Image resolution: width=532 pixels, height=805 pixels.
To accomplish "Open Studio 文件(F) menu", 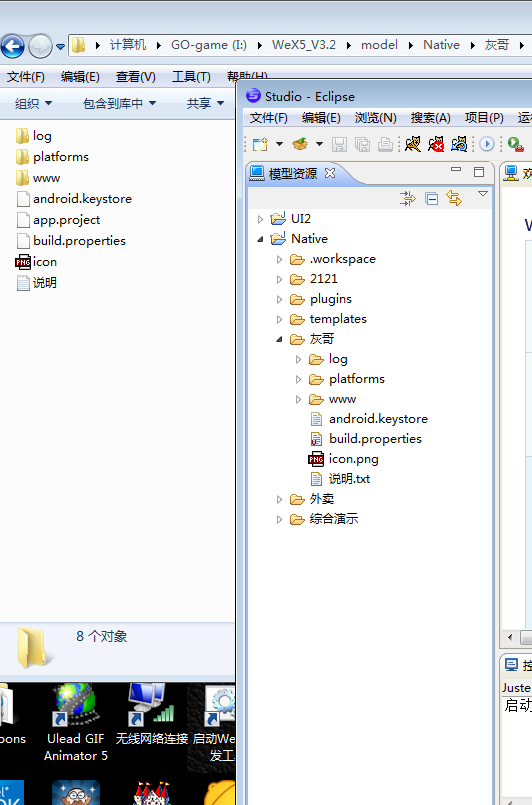I will pyautogui.click(x=269, y=118).
